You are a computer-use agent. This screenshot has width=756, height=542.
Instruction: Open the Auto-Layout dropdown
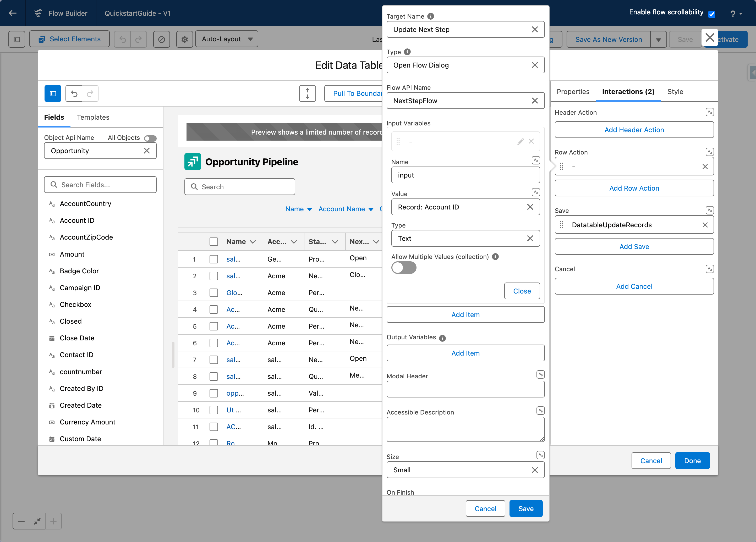coord(227,39)
